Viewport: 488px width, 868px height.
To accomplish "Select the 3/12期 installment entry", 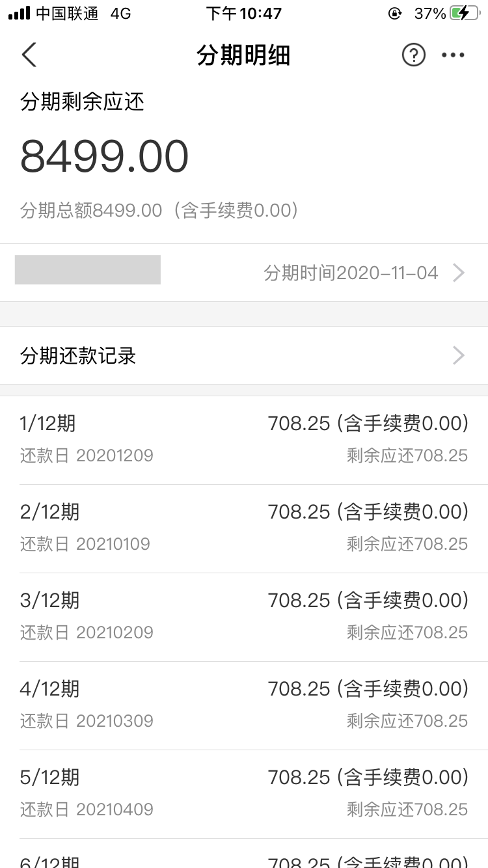I will tap(244, 616).
